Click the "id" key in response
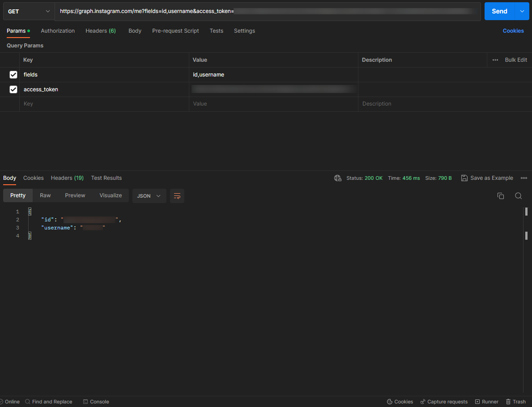 [x=47, y=220]
